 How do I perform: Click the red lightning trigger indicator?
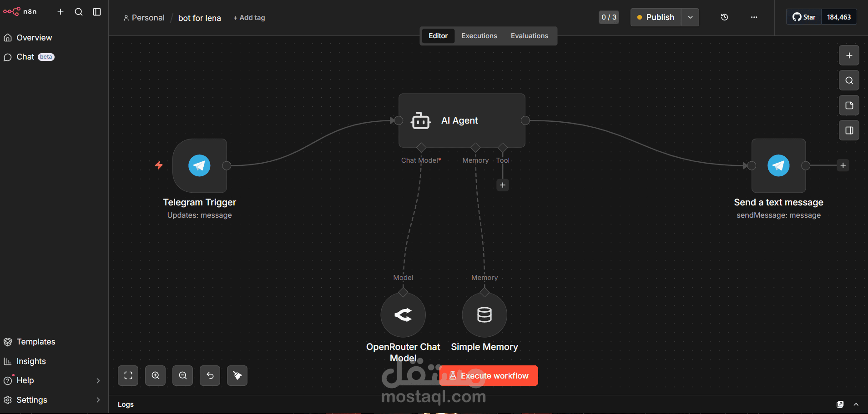[x=159, y=165]
